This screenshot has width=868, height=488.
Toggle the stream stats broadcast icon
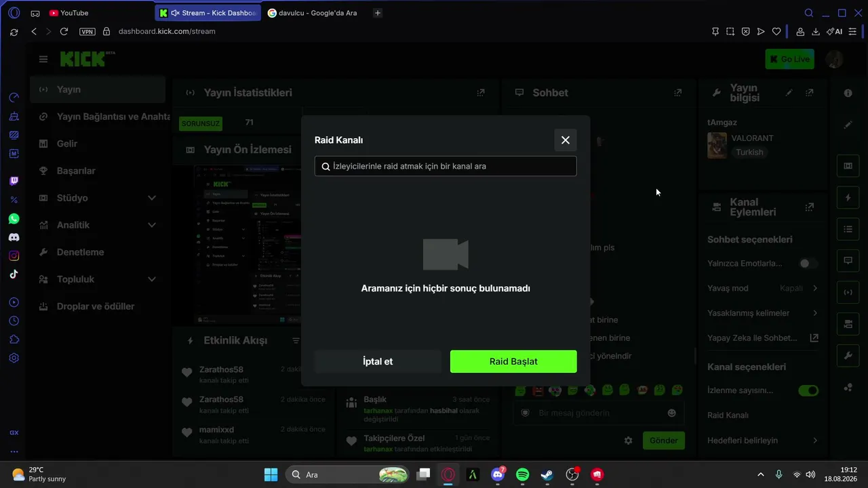coord(848,293)
